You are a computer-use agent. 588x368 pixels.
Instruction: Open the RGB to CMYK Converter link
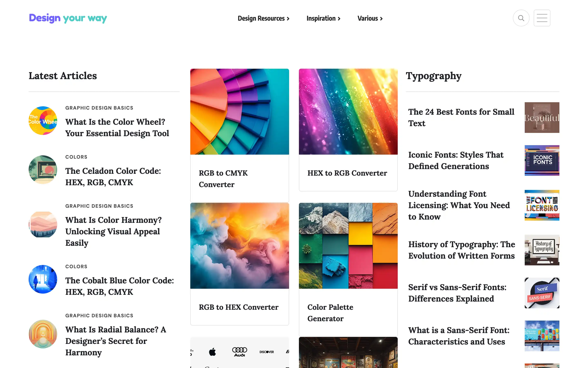click(223, 179)
